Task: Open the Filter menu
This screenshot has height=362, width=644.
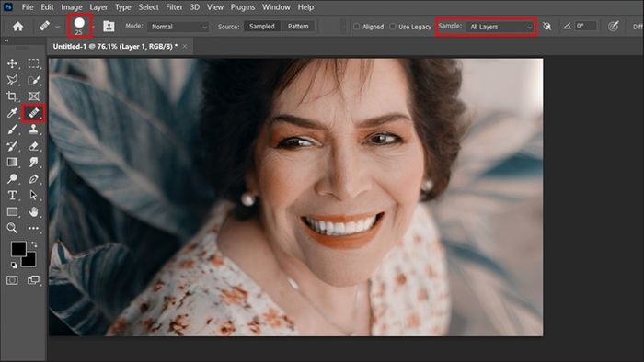Action: tap(174, 7)
